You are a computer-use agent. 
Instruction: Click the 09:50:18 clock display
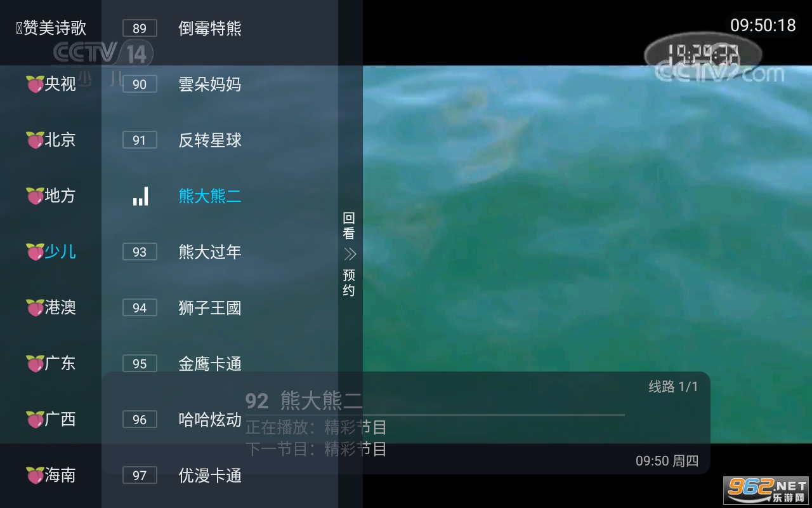(x=763, y=25)
